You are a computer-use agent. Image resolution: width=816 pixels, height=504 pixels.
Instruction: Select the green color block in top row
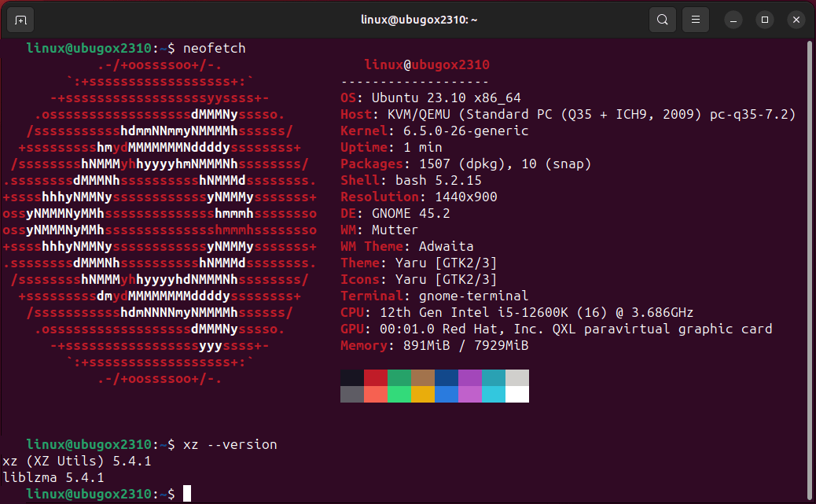(x=399, y=377)
